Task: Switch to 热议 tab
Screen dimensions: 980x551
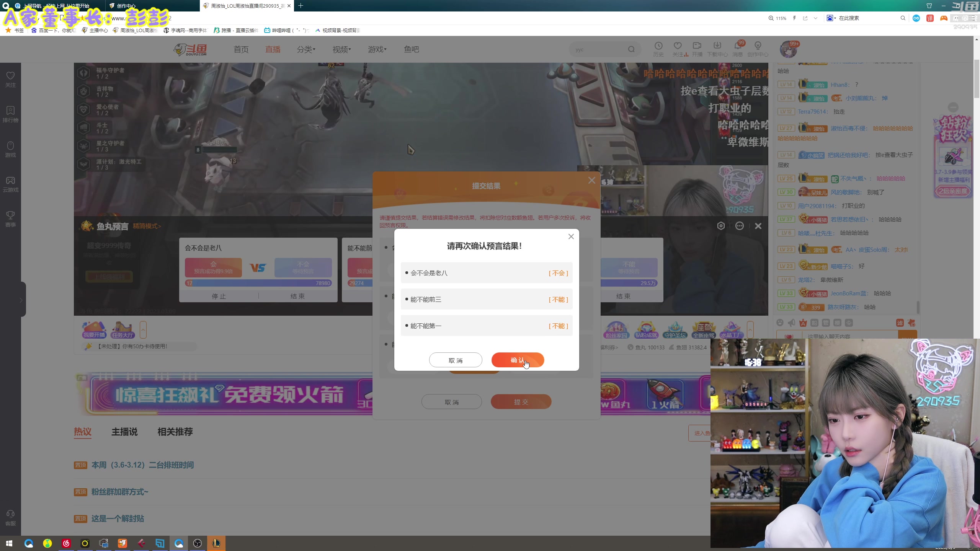Action: tap(83, 432)
